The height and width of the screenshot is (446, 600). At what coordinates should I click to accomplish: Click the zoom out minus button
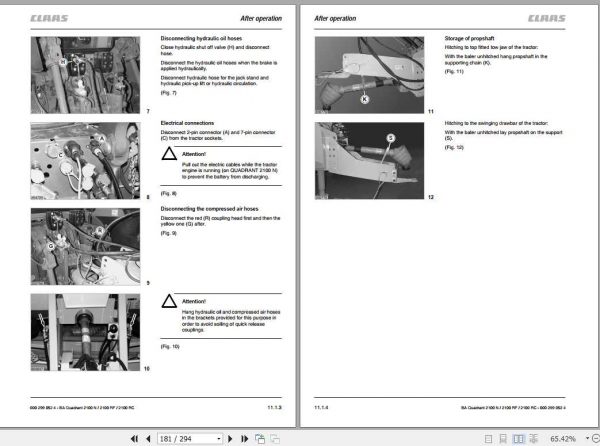pyautogui.click(x=596, y=438)
